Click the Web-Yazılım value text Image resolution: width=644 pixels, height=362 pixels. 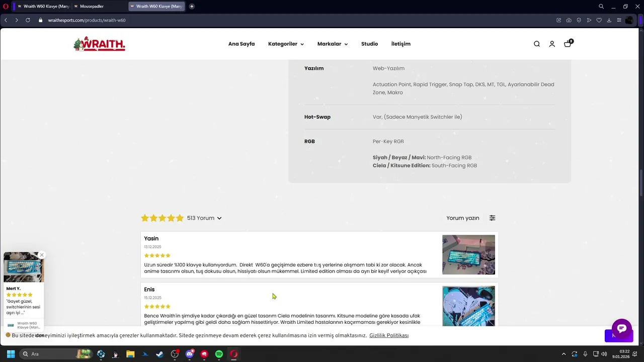388,68
